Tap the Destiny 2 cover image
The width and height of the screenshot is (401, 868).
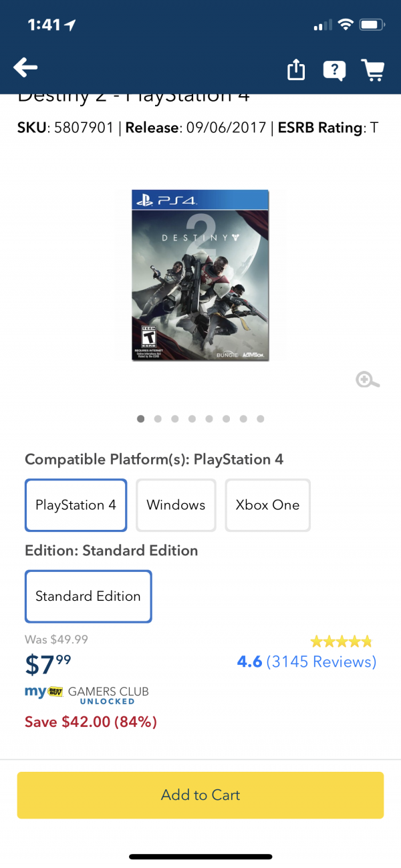point(200,275)
